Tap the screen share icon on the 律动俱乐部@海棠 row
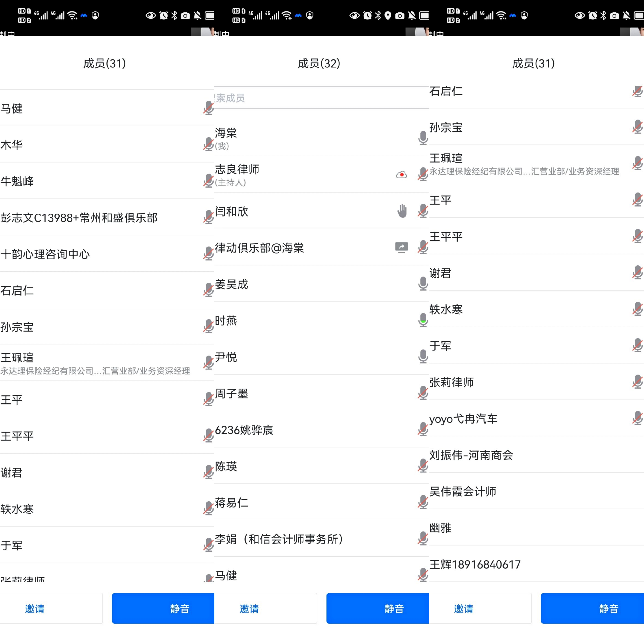This screenshot has width=644, height=644. 401,248
